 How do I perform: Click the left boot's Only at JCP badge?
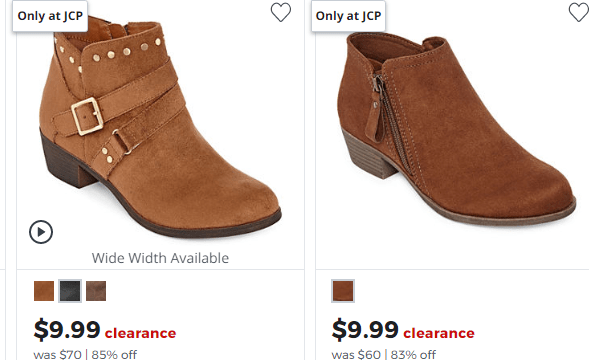coord(50,16)
